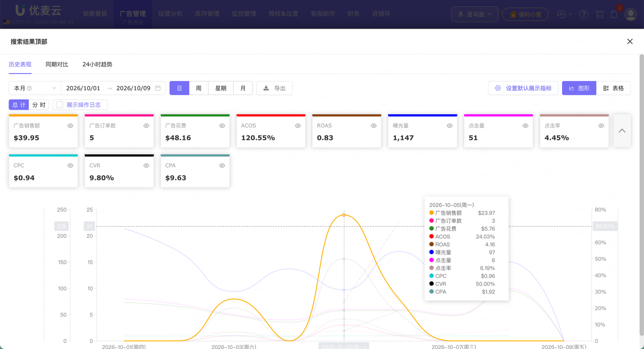
Task: Toggle visibility of ROAS metric
Action: [374, 126]
